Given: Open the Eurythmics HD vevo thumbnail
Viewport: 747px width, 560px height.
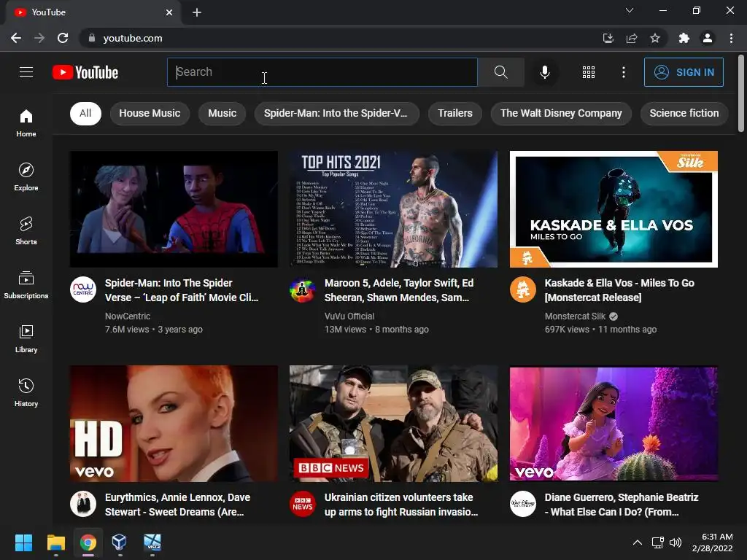Looking at the screenshot, I should 174,424.
